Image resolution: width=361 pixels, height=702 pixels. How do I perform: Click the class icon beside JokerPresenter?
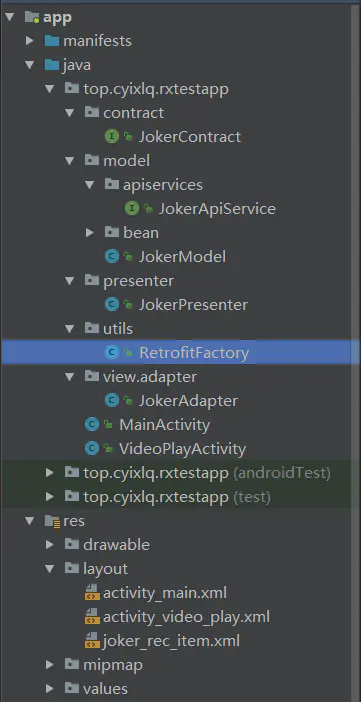112,304
